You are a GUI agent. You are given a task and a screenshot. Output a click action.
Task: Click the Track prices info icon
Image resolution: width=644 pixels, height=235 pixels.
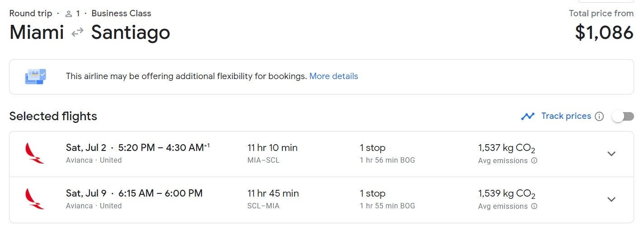pyautogui.click(x=599, y=117)
